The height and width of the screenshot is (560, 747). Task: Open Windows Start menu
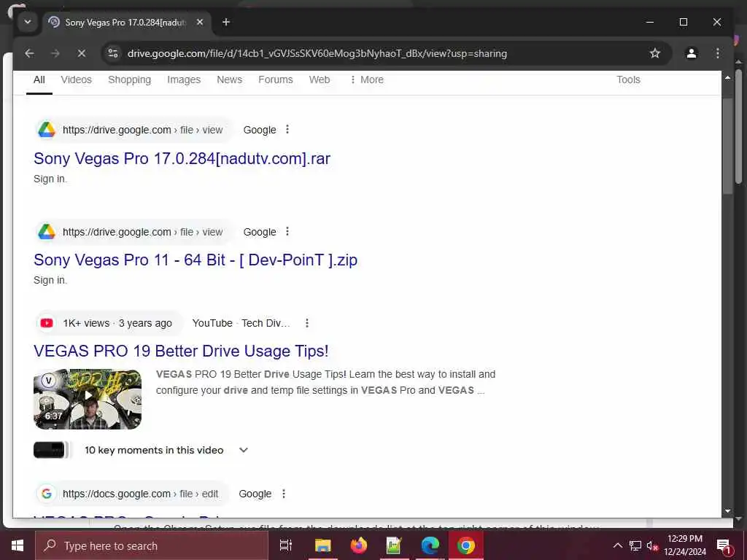18,545
